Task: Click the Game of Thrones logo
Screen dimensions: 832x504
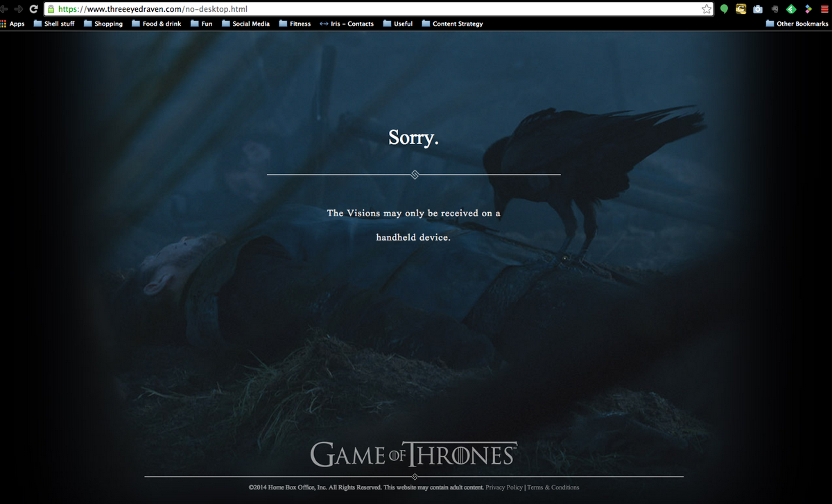Action: coord(413,454)
